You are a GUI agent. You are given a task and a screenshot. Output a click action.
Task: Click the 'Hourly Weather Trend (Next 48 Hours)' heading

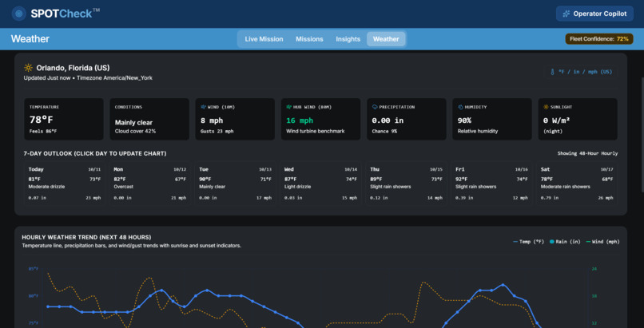pyautogui.click(x=86, y=237)
